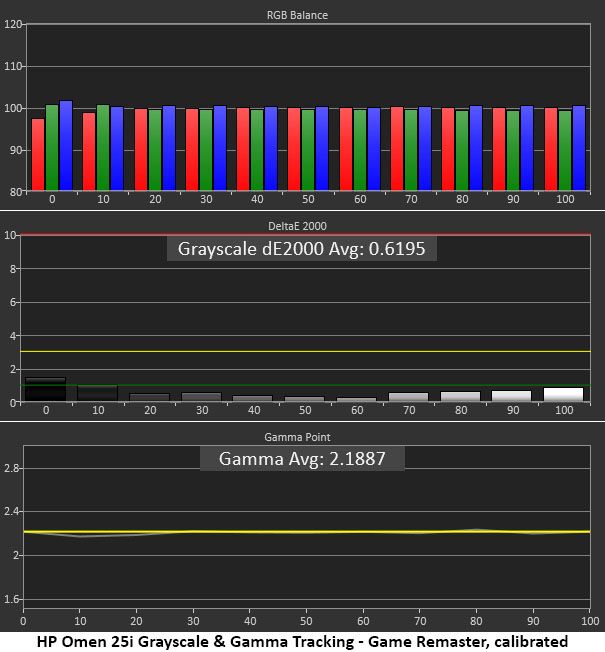
Task: Click the yellow threshold line in DeltaE chart
Action: point(306,352)
